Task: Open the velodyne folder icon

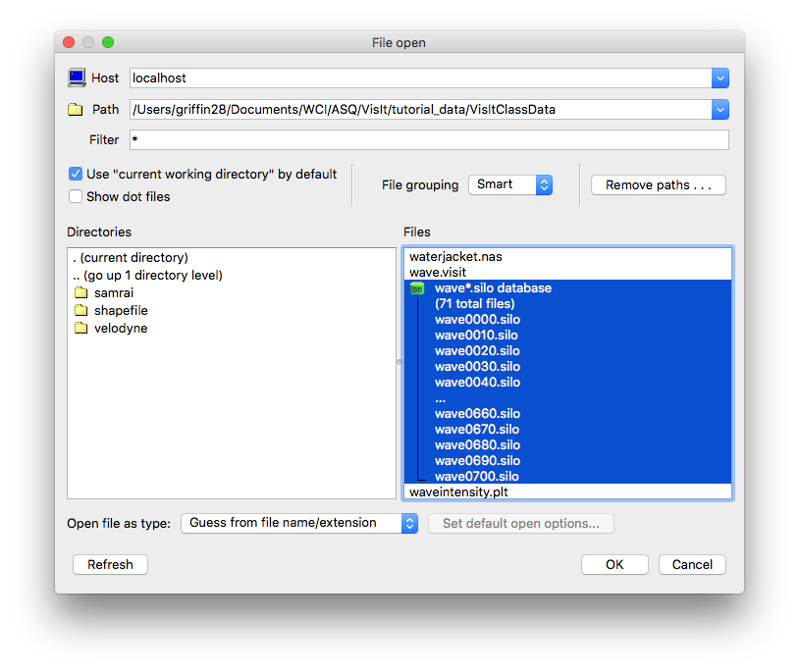Action: (81, 328)
